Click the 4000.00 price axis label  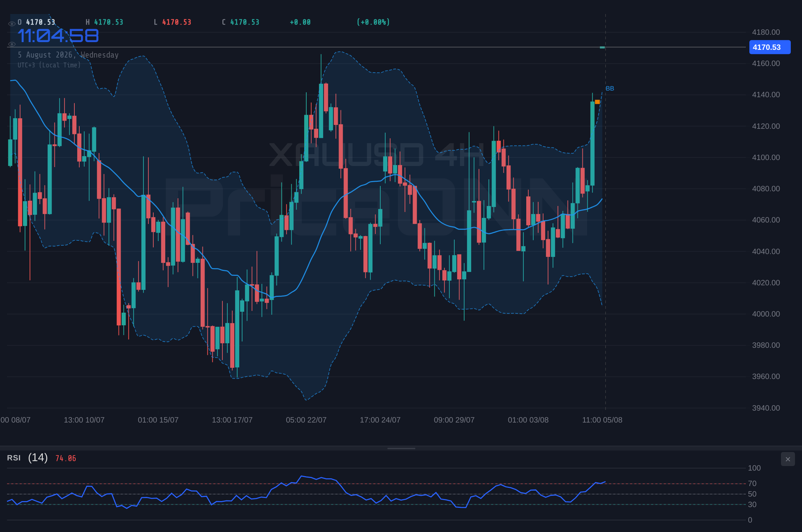click(766, 314)
